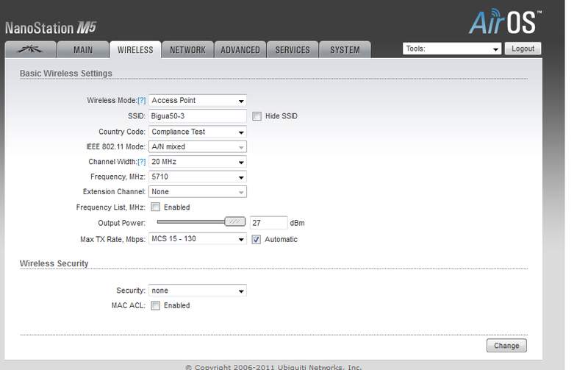Image resolution: width=588 pixels, height=370 pixels.
Task: Open IEEE 802.11 Mode dropdown
Action: point(198,146)
